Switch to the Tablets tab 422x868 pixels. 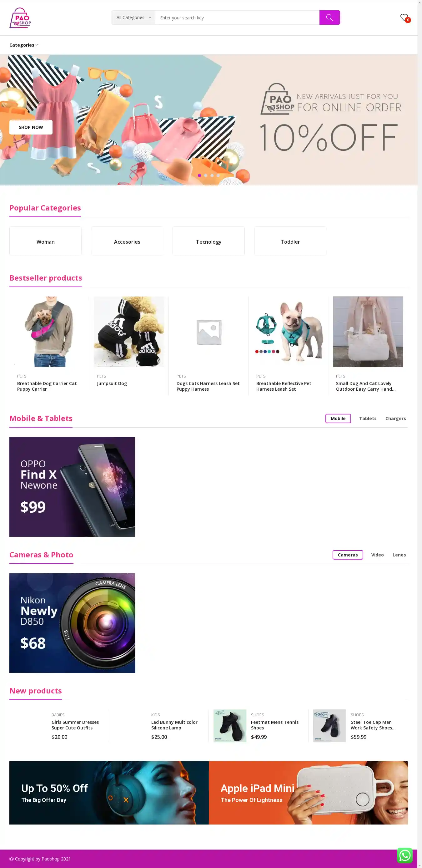[x=367, y=418]
